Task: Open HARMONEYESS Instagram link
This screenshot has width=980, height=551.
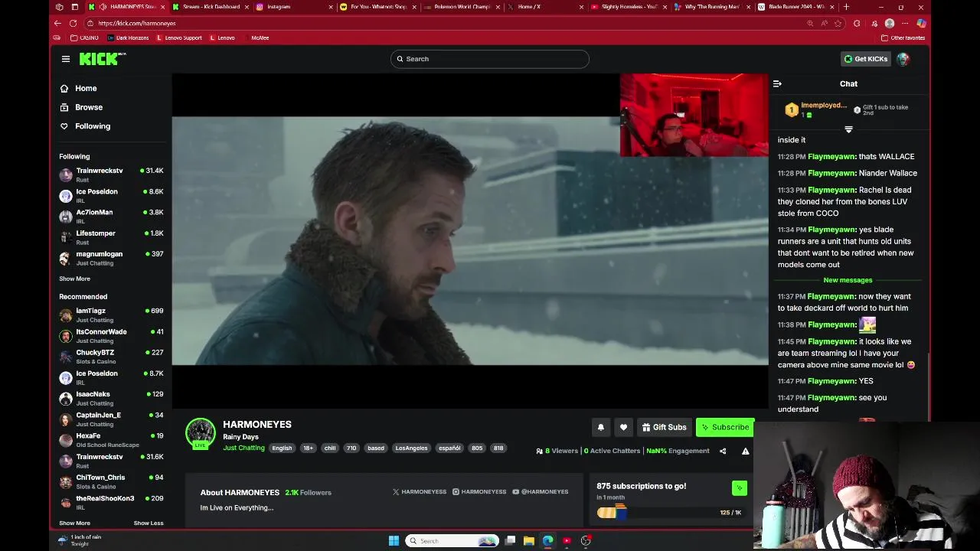Action: [x=479, y=491]
